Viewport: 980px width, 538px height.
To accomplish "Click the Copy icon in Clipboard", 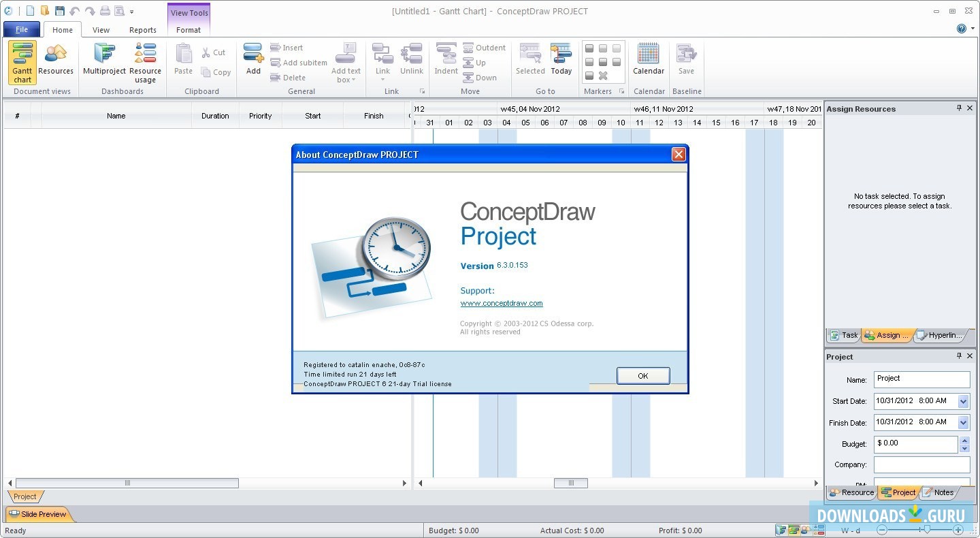I will [x=206, y=72].
